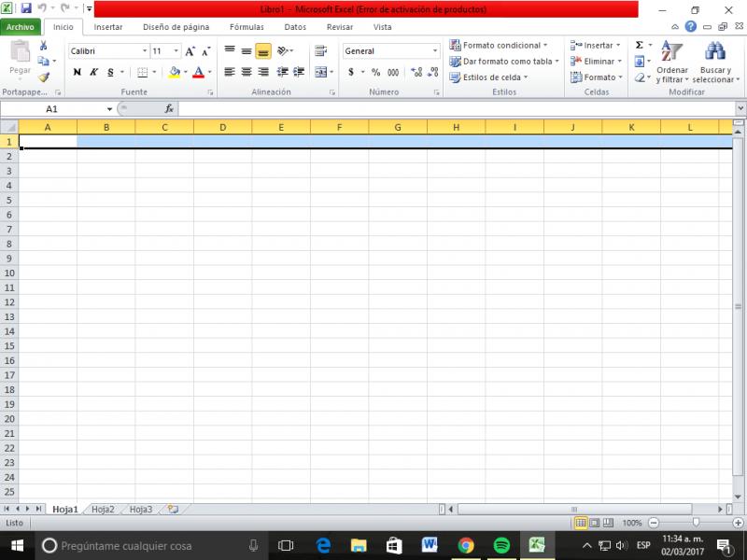Viewport: 747px width, 560px height.
Task: Expand the General number format dropdown
Action: click(434, 51)
